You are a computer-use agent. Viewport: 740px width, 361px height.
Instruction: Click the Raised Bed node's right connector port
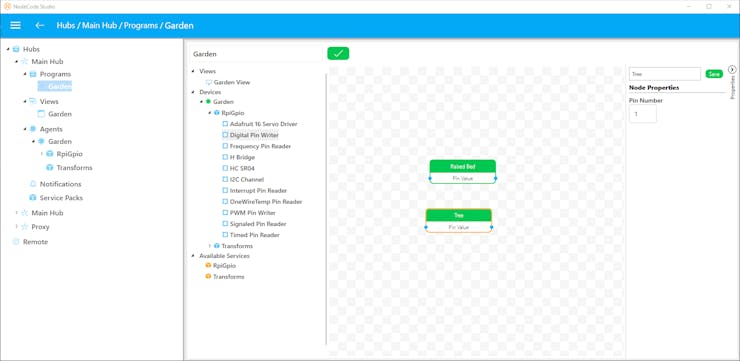pyautogui.click(x=496, y=178)
